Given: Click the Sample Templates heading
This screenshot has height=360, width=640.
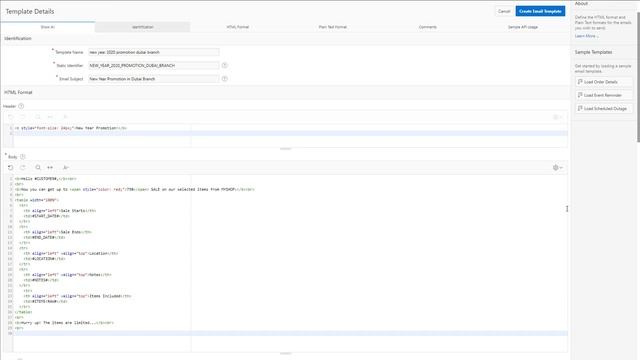Looking at the screenshot, I should click(x=593, y=52).
